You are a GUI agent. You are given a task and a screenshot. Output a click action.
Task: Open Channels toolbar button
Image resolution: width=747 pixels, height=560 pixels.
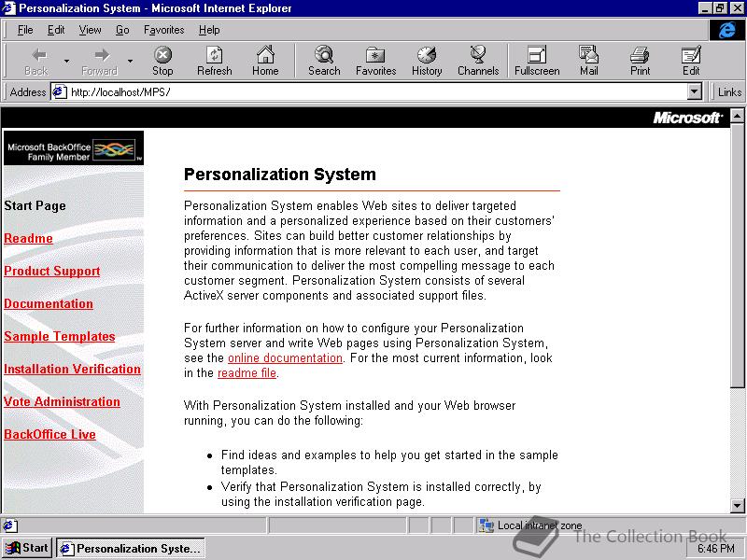478,61
